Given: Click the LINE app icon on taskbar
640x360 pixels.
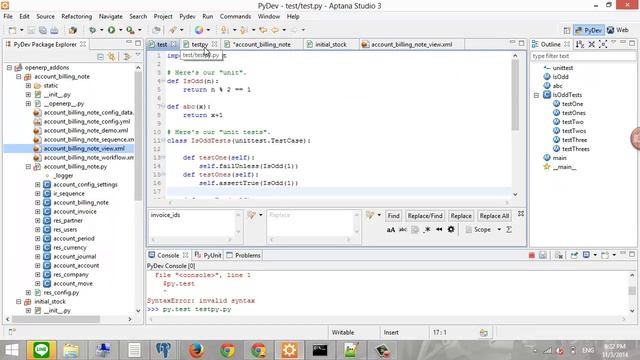Looking at the screenshot, I should pos(41,350).
